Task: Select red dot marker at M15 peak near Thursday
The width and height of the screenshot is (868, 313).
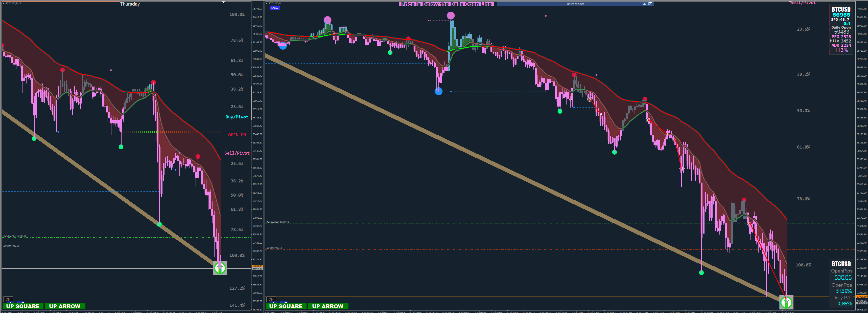Action: [x=153, y=82]
